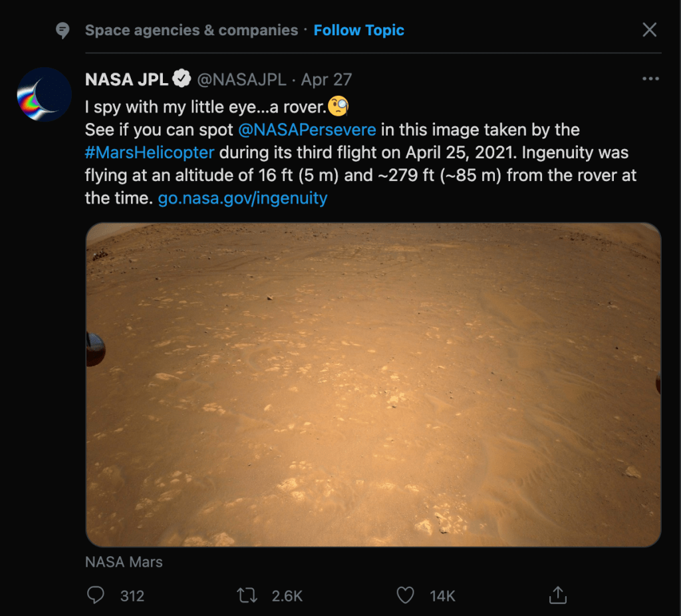
Task: Retweet this NASA JPL tweet
Action: point(247,595)
